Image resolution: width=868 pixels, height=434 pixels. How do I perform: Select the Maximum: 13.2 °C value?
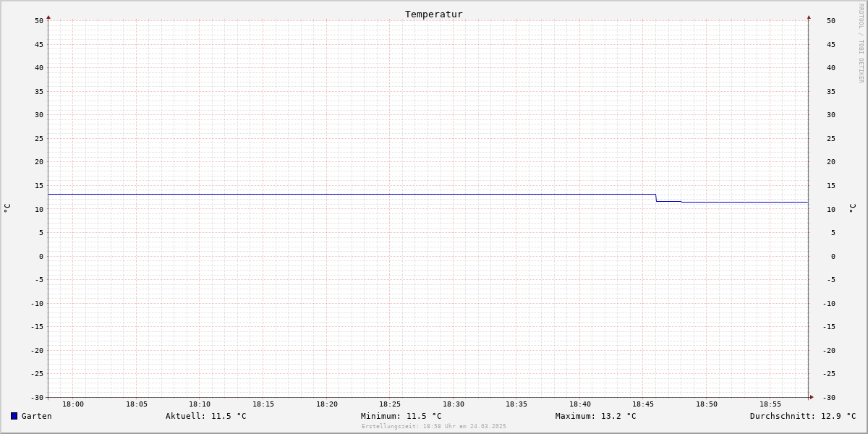click(x=596, y=416)
